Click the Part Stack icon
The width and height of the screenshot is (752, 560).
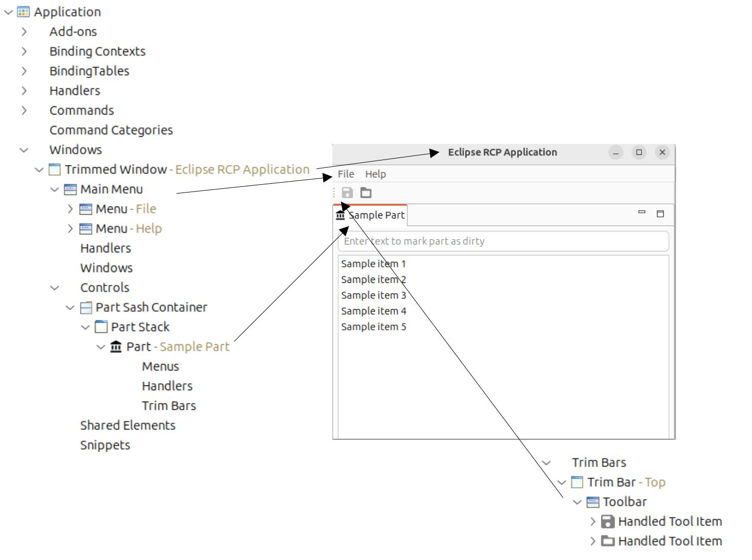[101, 327]
